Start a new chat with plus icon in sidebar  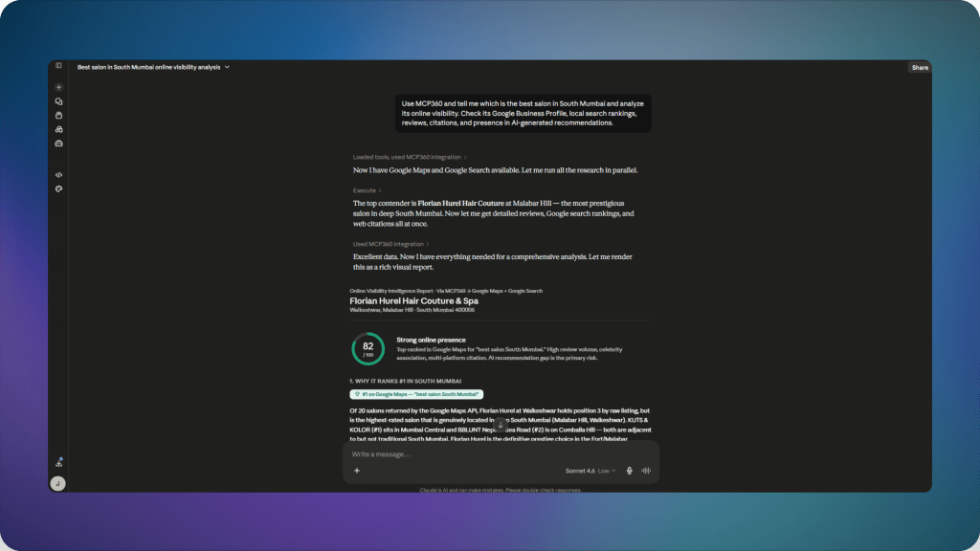(58, 87)
